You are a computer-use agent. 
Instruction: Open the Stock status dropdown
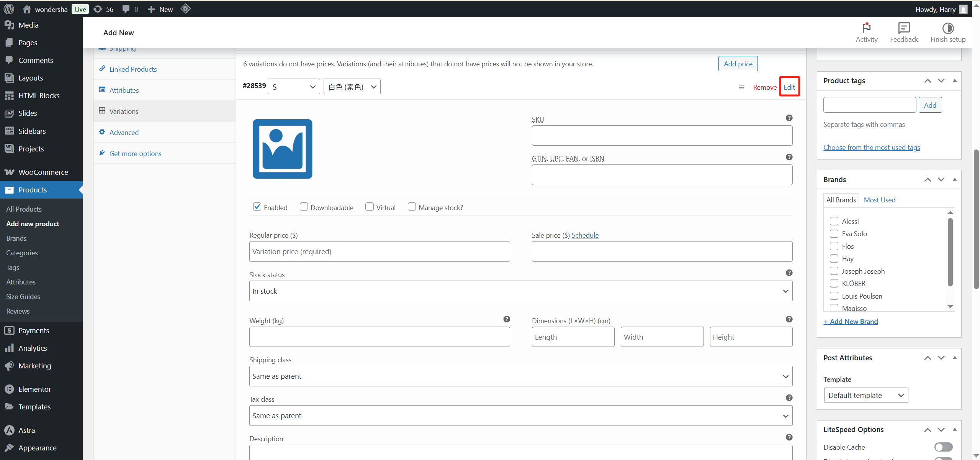coord(520,291)
